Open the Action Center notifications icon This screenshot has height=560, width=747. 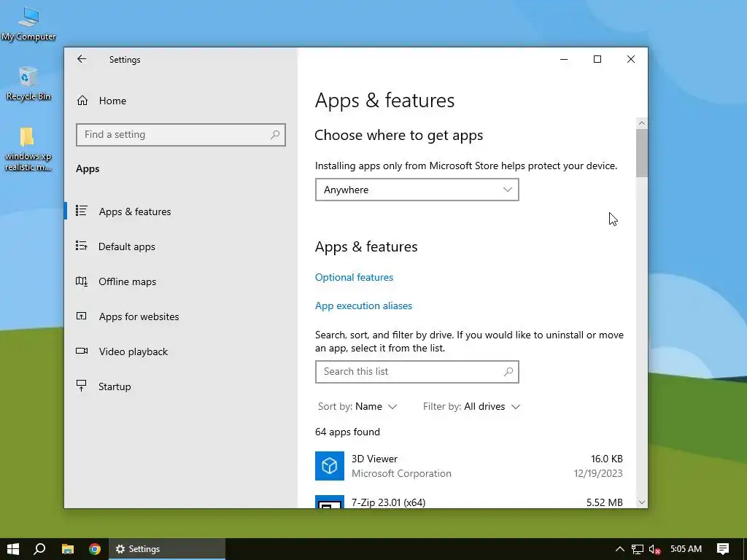[723, 549]
